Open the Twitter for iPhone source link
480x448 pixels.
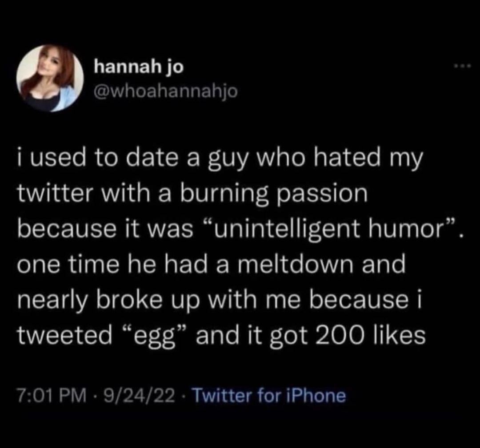coord(270,395)
